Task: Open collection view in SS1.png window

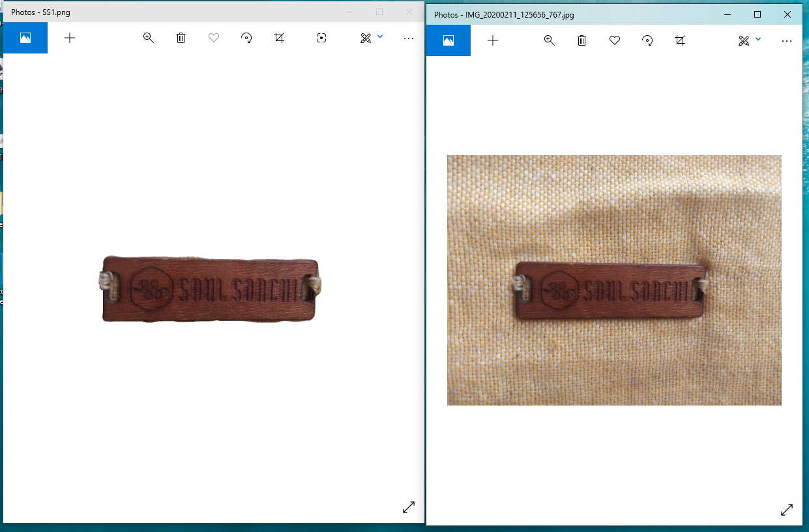Action: (25, 38)
